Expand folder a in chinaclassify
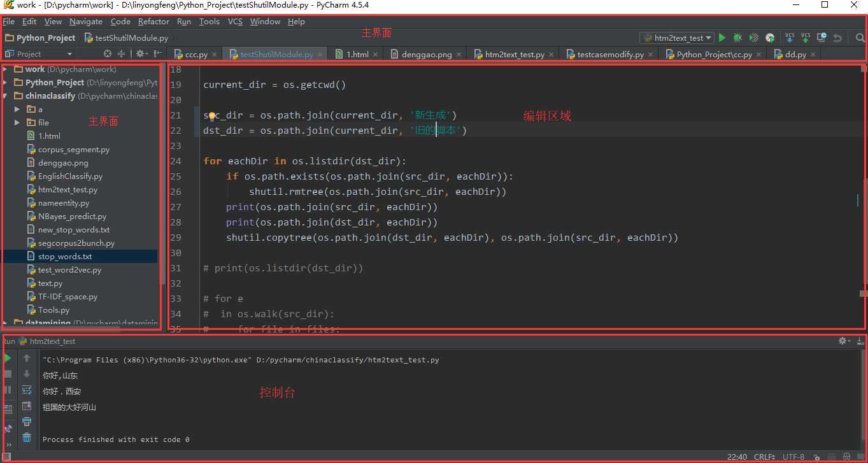The image size is (868, 463). (17, 109)
